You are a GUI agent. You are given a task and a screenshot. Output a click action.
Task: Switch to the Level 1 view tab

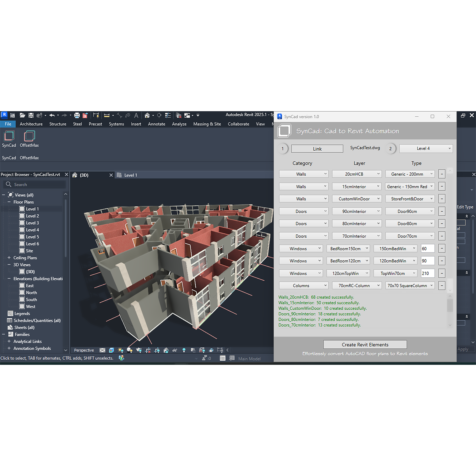point(130,175)
